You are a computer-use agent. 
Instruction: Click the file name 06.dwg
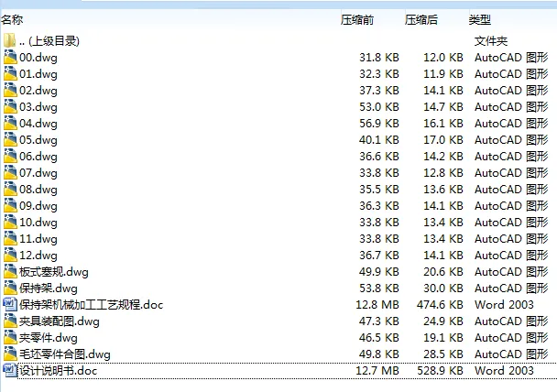click(x=38, y=157)
